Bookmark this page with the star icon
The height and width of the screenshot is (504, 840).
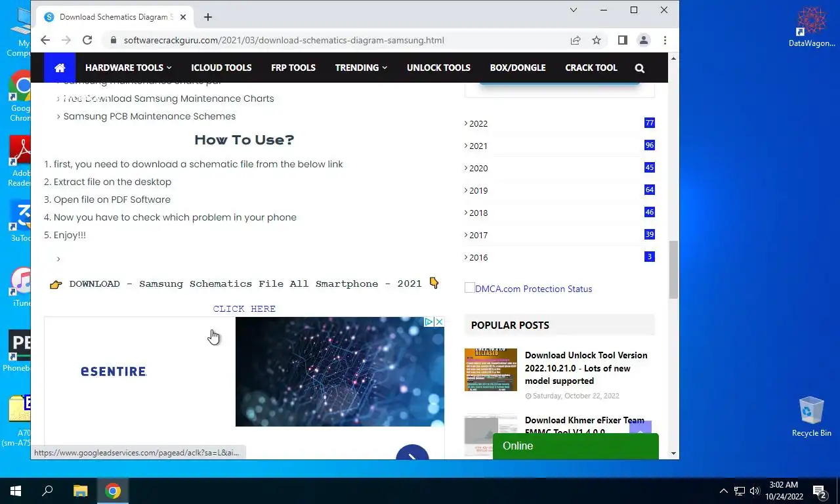point(597,40)
